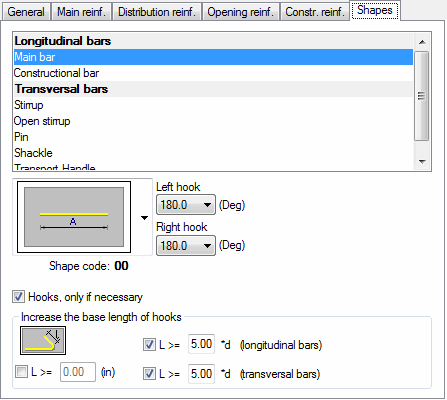Viewport: 447px width, 400px height.
Task: Click the longitudinal bars multiplier input field
Action: [x=201, y=344]
